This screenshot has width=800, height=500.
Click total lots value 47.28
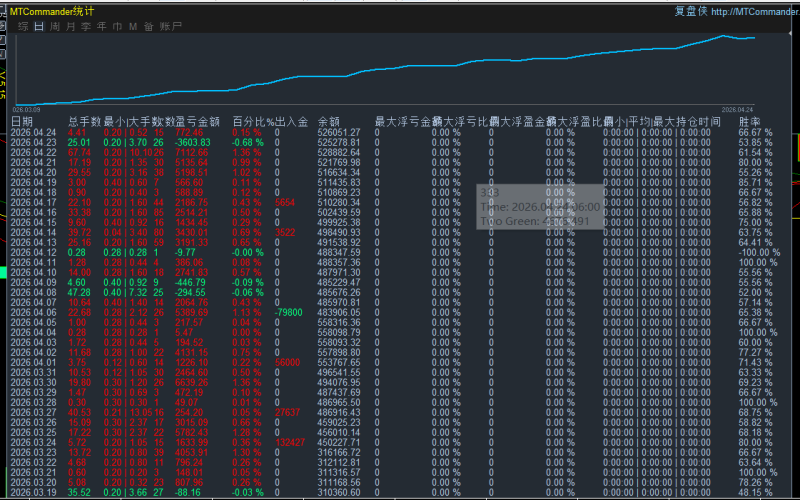point(79,293)
